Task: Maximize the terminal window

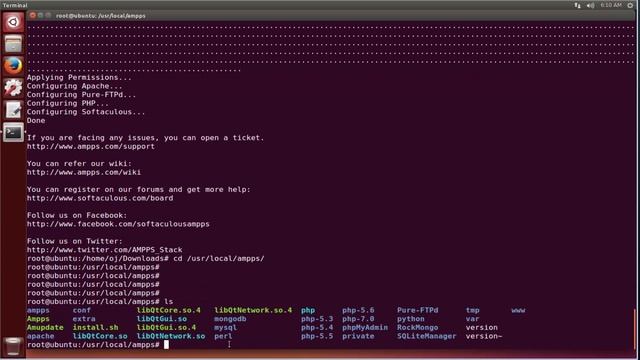Action: pos(48,16)
